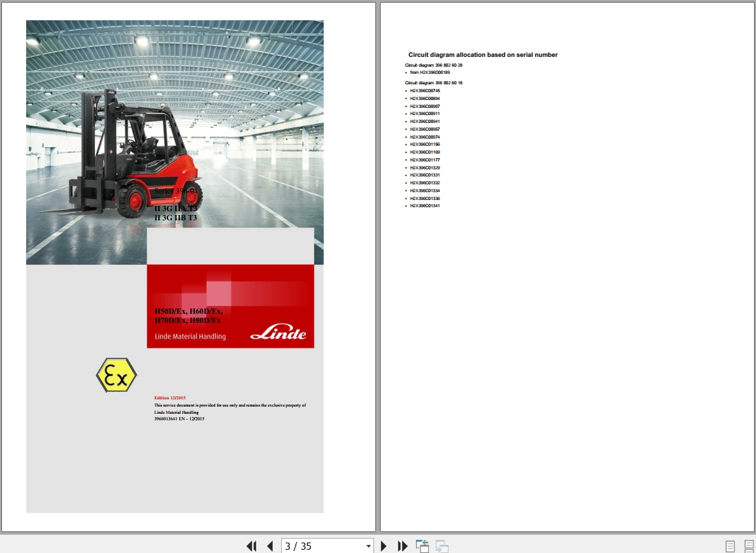Go to the next page
This screenshot has width=756, height=553.
(x=384, y=546)
